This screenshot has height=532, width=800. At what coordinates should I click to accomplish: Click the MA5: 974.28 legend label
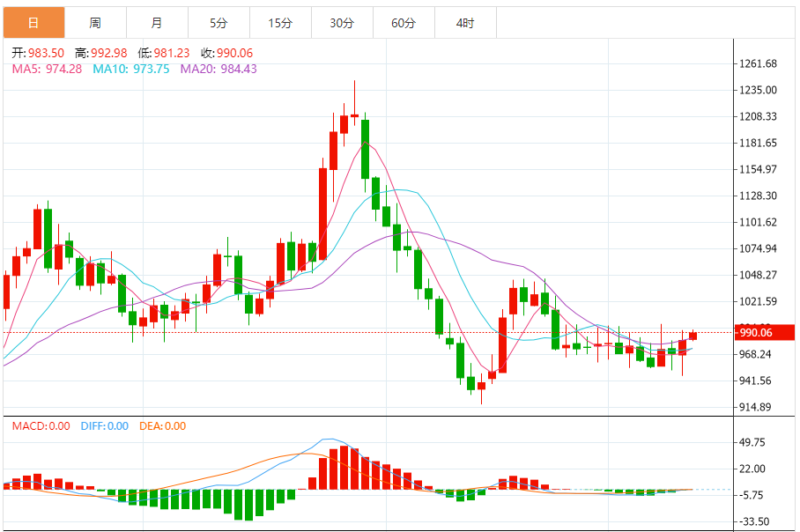47,69
